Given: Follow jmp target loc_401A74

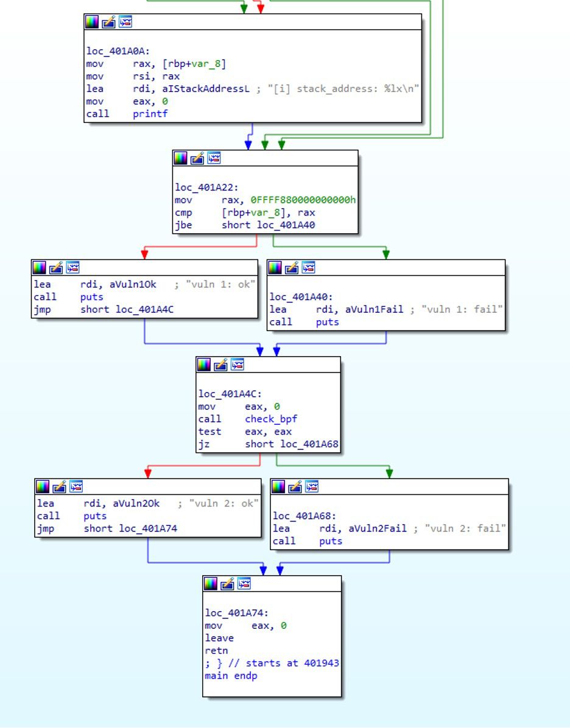Looking at the screenshot, I should click(x=148, y=529).
